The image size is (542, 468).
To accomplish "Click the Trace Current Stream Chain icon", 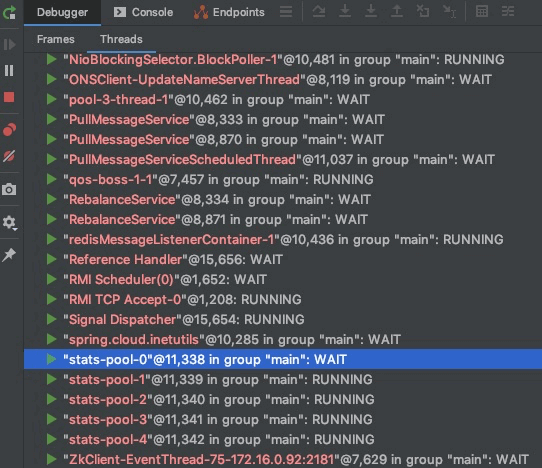I will pyautogui.click(x=508, y=12).
